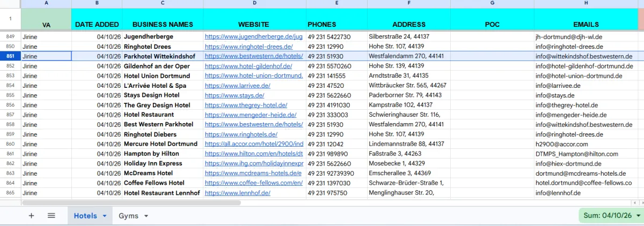Select column A header
Viewport: 644px width, 226px height.
(x=46, y=4)
